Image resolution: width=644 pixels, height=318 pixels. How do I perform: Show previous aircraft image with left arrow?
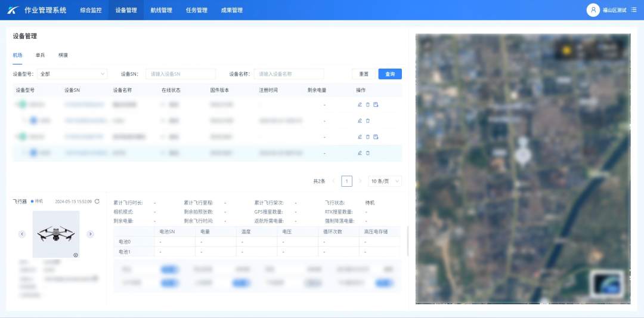click(22, 234)
